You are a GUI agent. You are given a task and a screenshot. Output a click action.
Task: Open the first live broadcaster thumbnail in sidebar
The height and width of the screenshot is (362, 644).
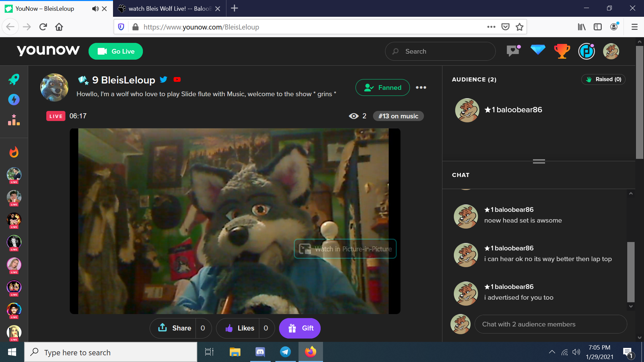click(14, 175)
